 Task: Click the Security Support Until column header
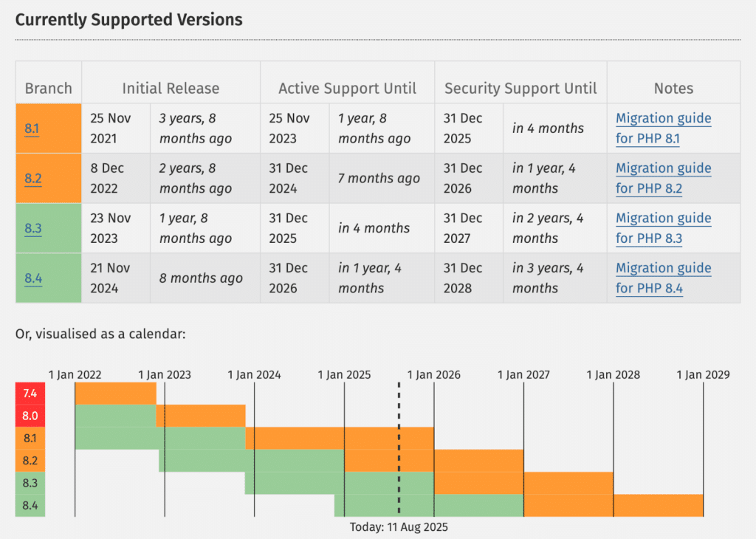coord(520,88)
